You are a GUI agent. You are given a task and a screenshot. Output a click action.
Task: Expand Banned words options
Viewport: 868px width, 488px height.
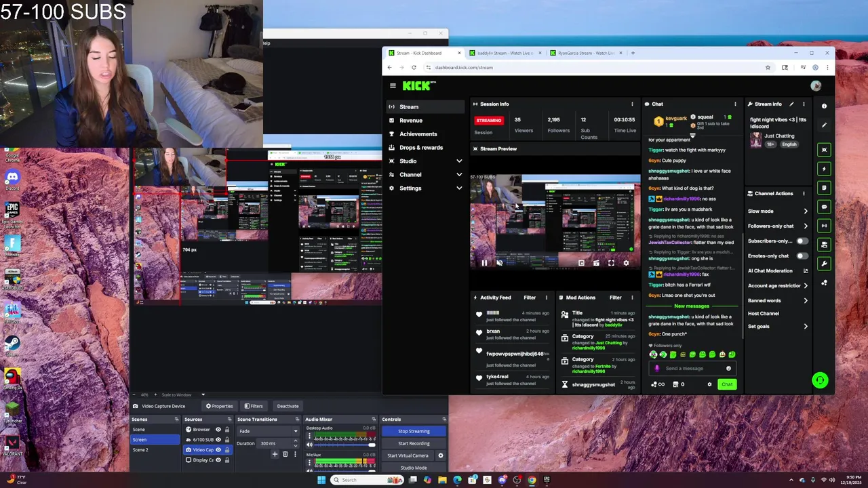(805, 300)
